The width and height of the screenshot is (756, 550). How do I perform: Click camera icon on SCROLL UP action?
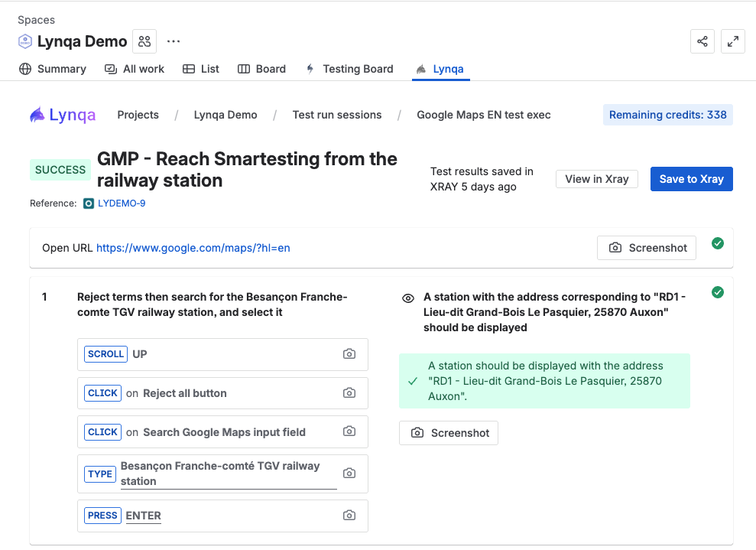pos(349,354)
